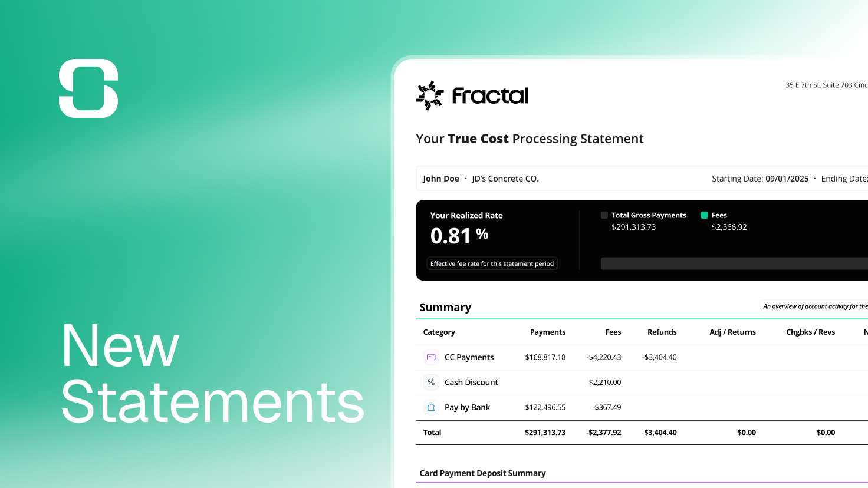Click the Pay by Bank row label
The image size is (868, 488).
pyautogui.click(x=468, y=407)
